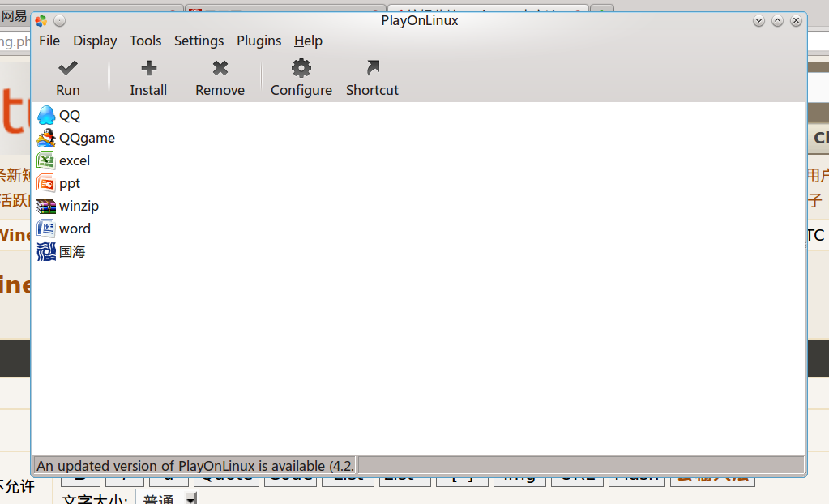Screen dimensions: 829x504
Task: Click the round pin button in the title bar
Action: [60, 20]
